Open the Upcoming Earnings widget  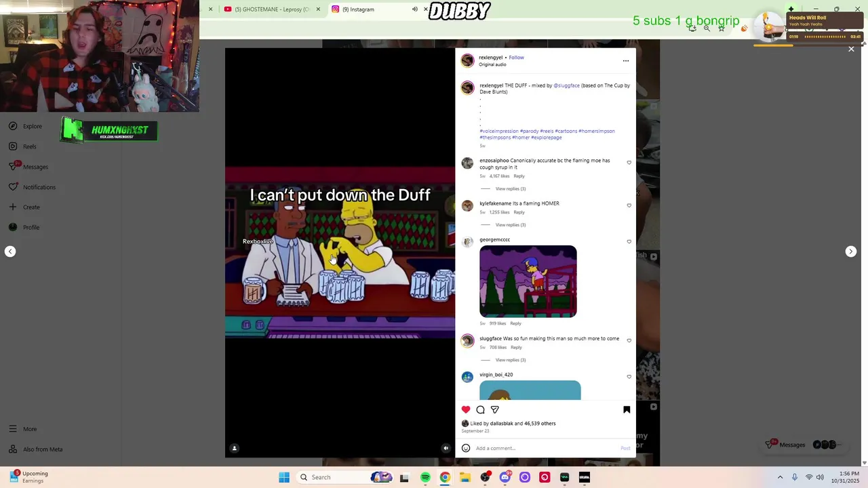coord(28,477)
